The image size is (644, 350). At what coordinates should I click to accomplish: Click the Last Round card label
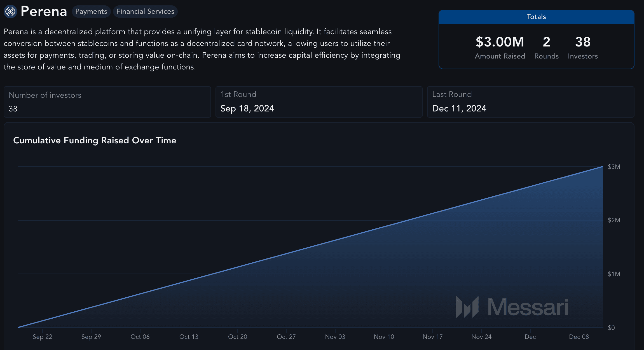coord(452,94)
